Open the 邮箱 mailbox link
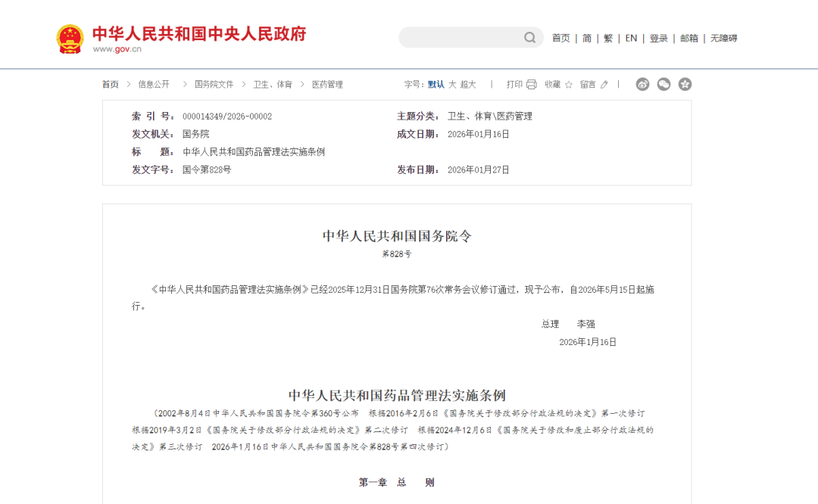 point(689,39)
